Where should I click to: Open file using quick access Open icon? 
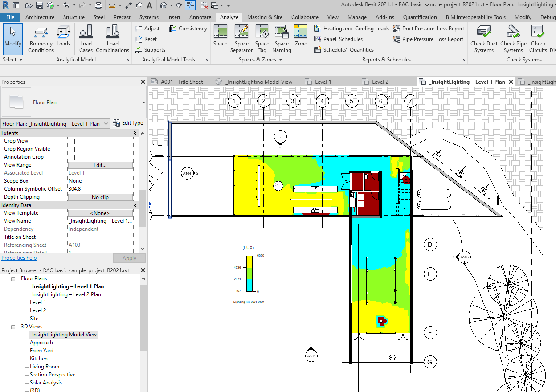pos(29,5)
